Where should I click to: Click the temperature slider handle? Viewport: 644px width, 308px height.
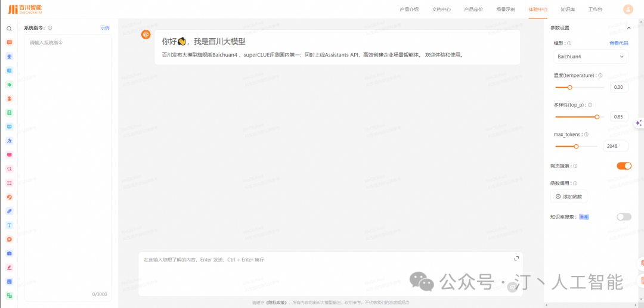(569, 88)
